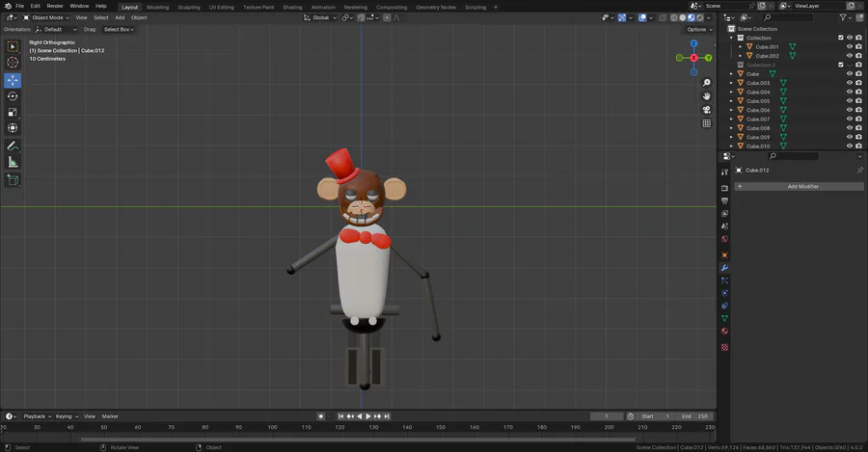
Task: Open the Playback menu in timeline
Action: [37, 416]
